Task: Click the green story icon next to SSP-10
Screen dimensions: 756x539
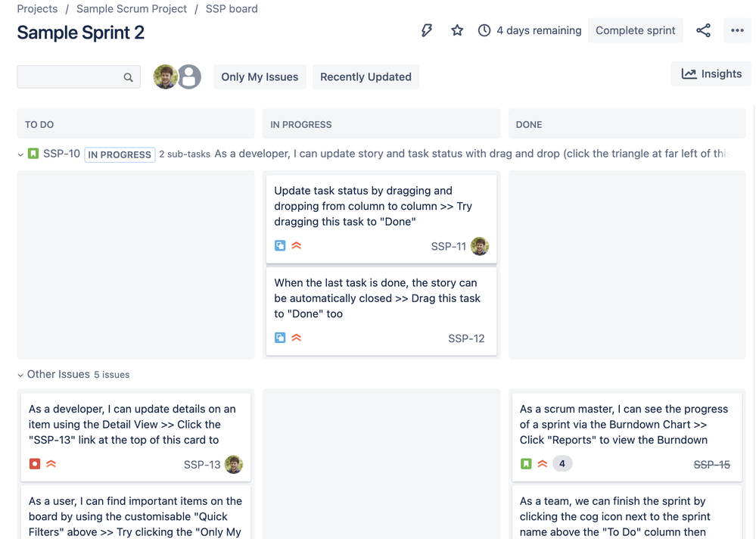Action: pos(33,154)
